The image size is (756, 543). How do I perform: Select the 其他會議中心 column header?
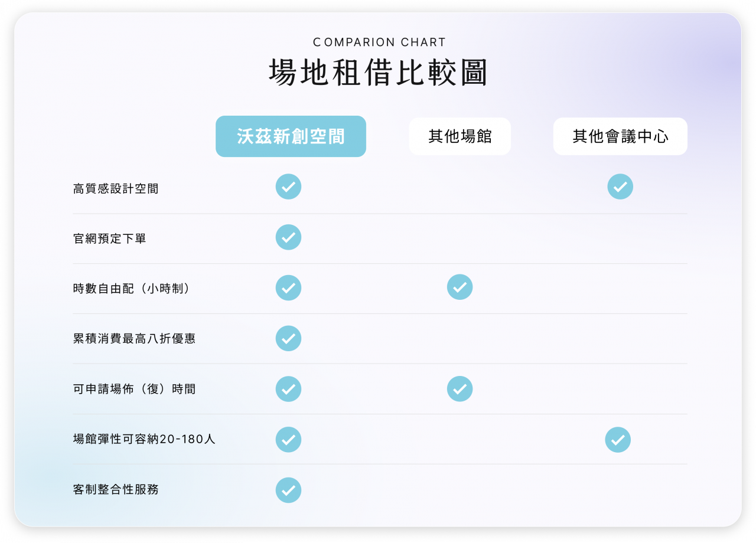[620, 136]
